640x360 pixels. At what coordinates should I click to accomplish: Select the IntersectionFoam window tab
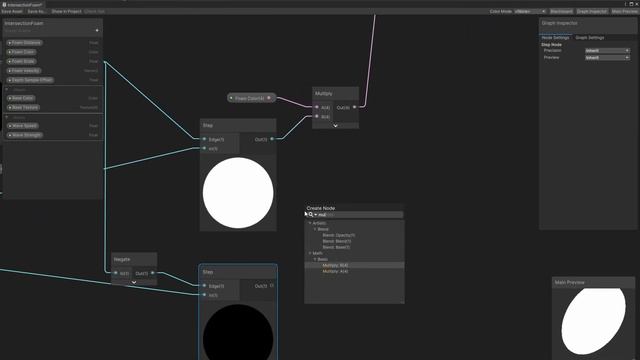pyautogui.click(x=22, y=4)
